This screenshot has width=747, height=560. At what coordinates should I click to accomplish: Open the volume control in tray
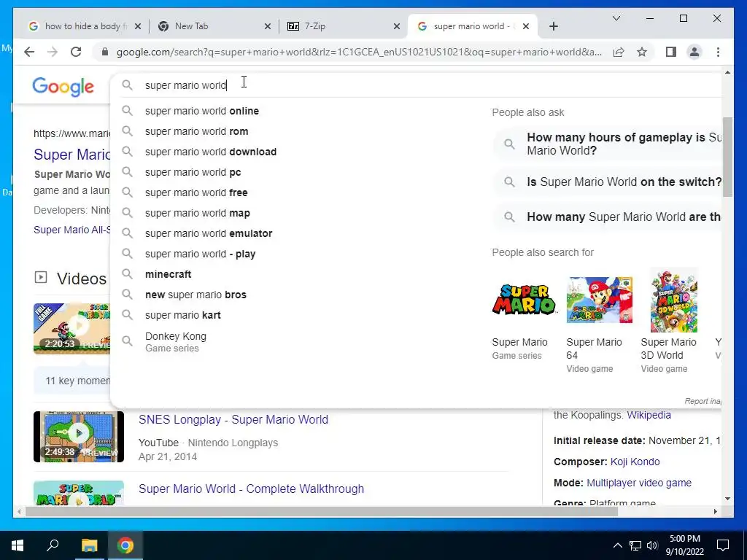pos(652,545)
